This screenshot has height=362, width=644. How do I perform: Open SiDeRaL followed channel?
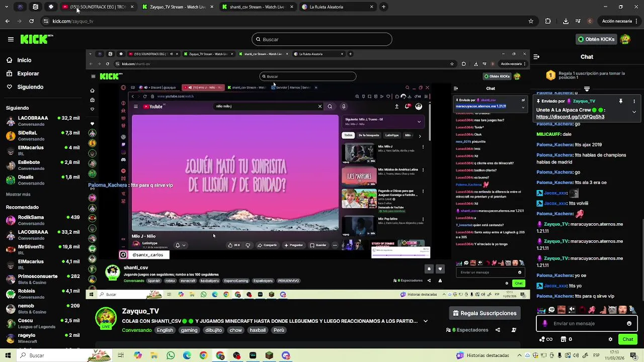coord(43,136)
